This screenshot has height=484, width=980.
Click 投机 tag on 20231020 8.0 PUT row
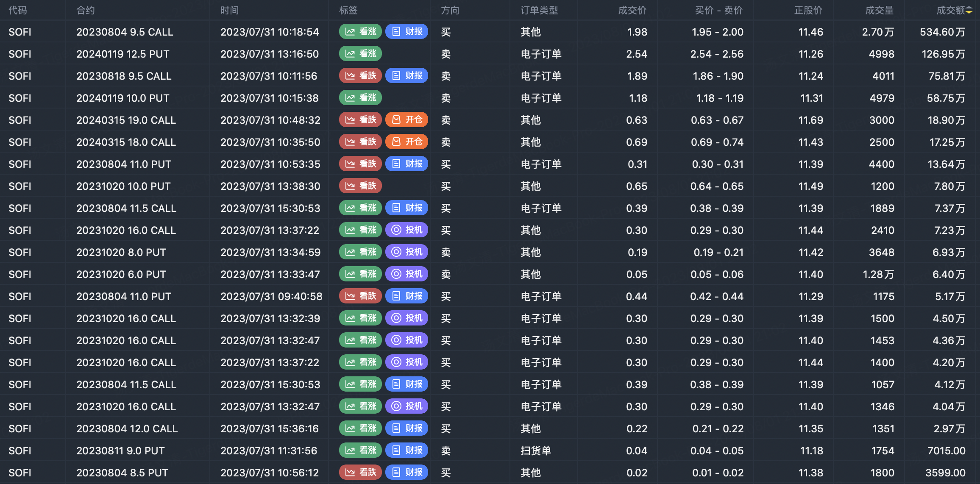[x=407, y=252]
